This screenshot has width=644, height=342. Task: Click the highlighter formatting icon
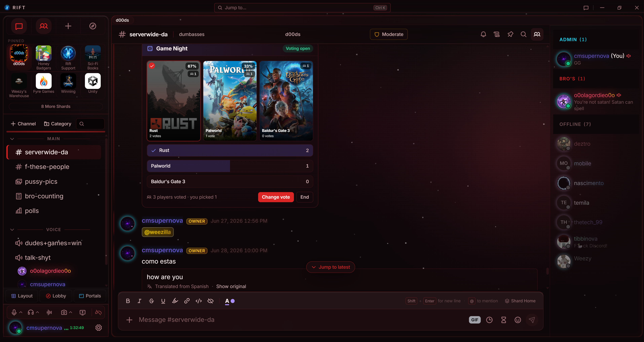pos(175,301)
